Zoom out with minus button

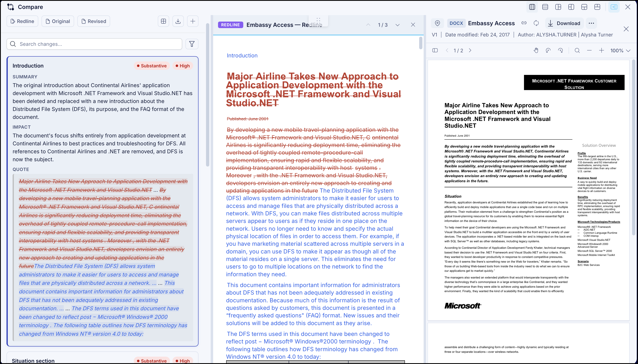589,50
